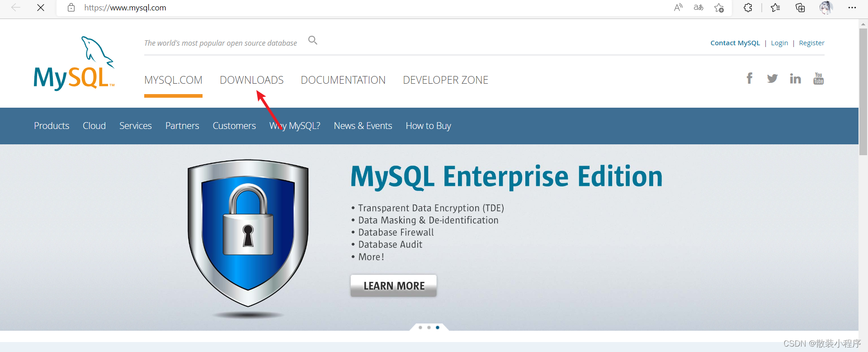Image resolution: width=868 pixels, height=352 pixels.
Task: Open the browser Settings and more menu
Action: pyautogui.click(x=852, y=8)
